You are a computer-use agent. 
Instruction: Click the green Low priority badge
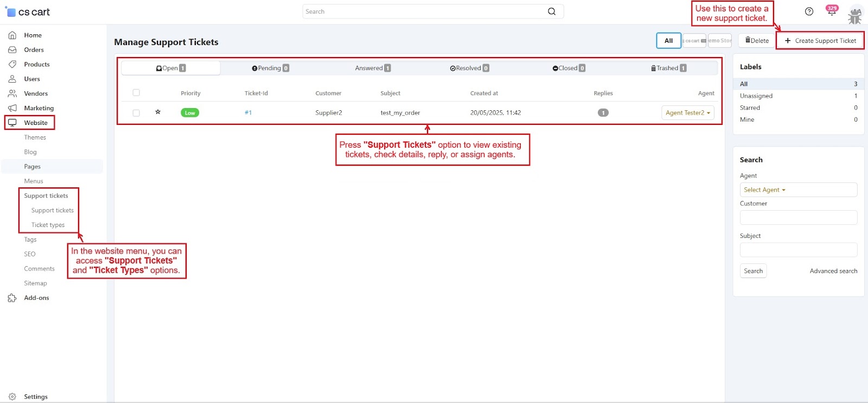pyautogui.click(x=190, y=113)
